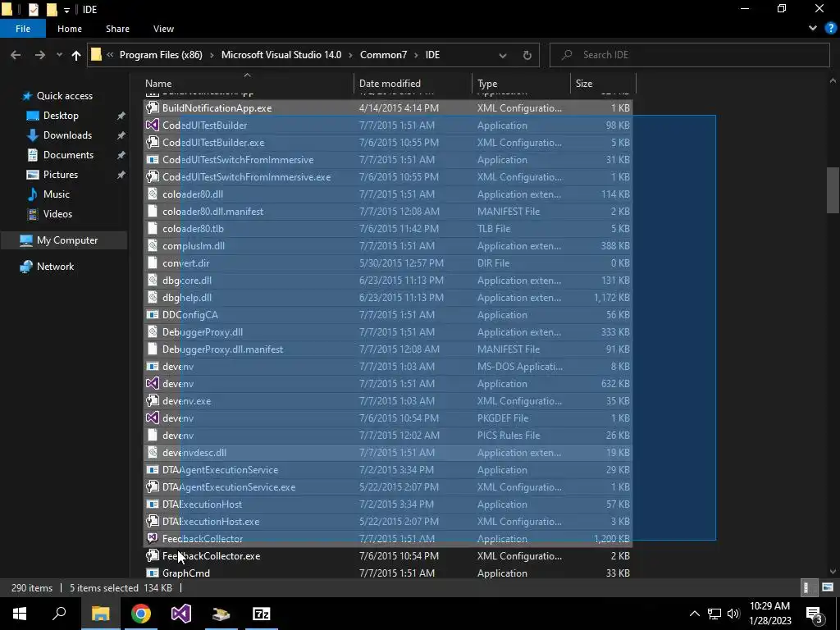Open taskbar search magnifier

pyautogui.click(x=59, y=614)
